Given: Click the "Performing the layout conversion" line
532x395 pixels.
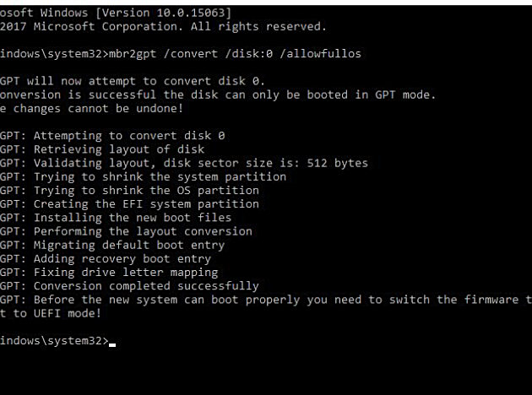Looking at the screenshot, I should click(143, 231).
